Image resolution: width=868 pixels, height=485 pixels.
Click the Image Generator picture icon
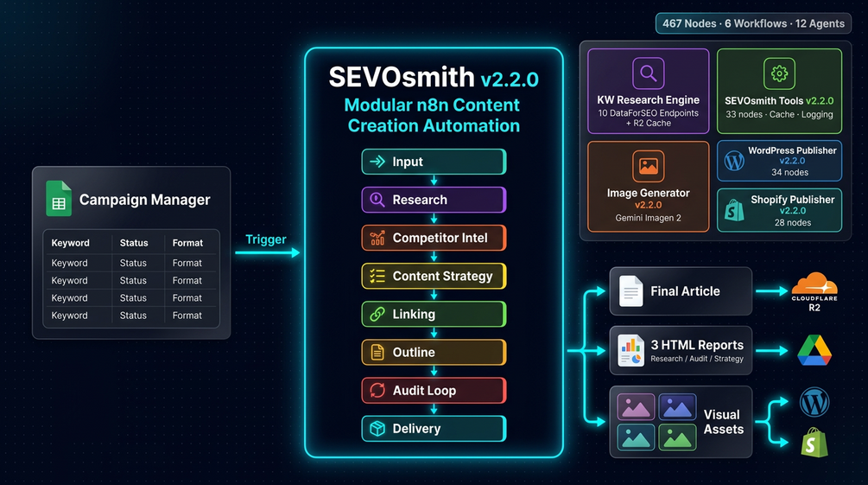[649, 166]
